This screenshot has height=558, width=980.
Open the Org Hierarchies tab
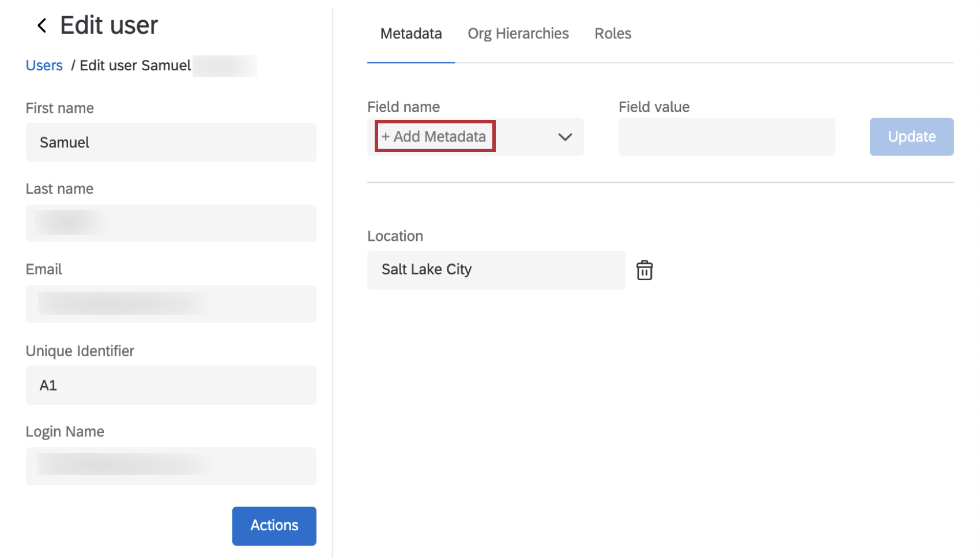click(x=518, y=34)
